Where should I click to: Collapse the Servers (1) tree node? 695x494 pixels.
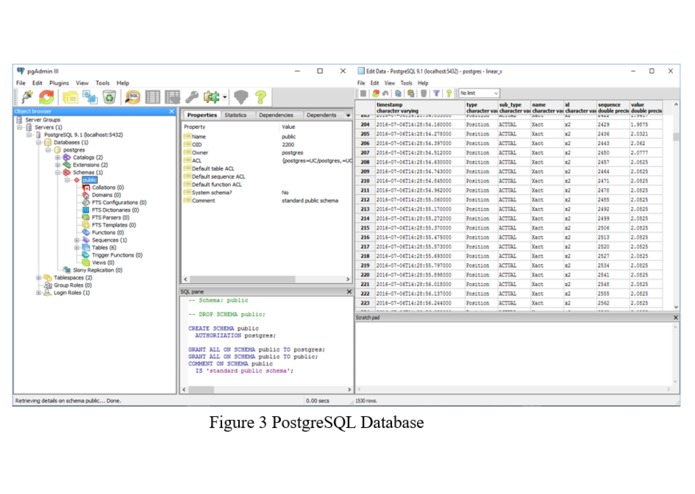click(20, 127)
